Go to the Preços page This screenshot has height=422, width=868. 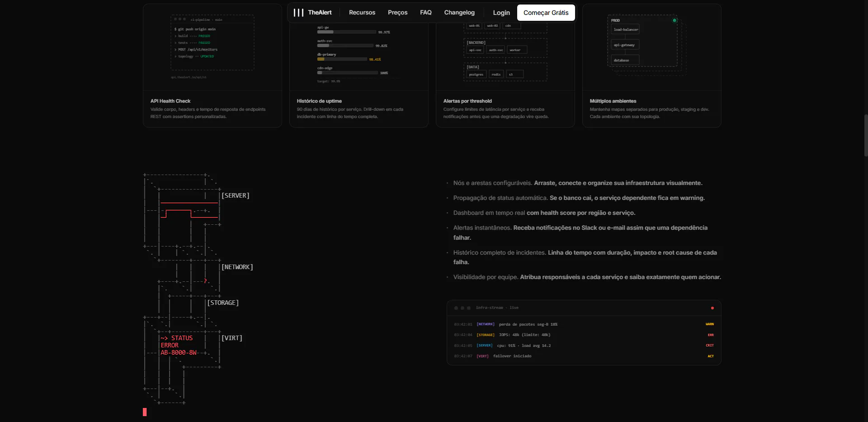pos(397,13)
